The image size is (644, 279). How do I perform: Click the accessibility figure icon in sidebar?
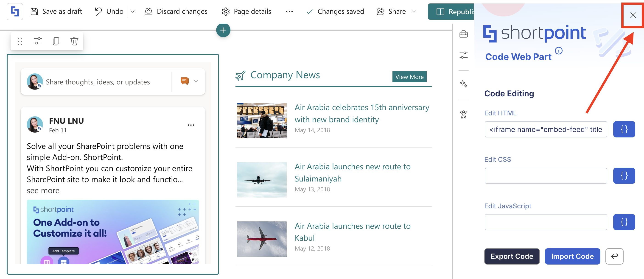(x=463, y=114)
